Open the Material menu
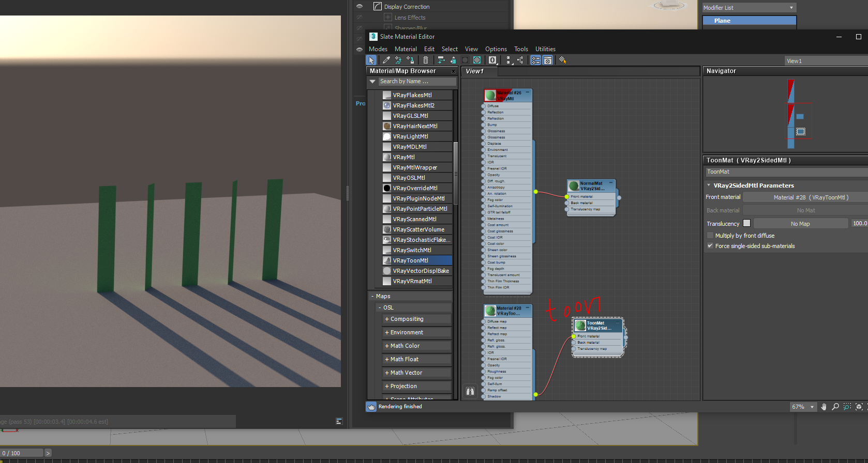 pyautogui.click(x=406, y=49)
